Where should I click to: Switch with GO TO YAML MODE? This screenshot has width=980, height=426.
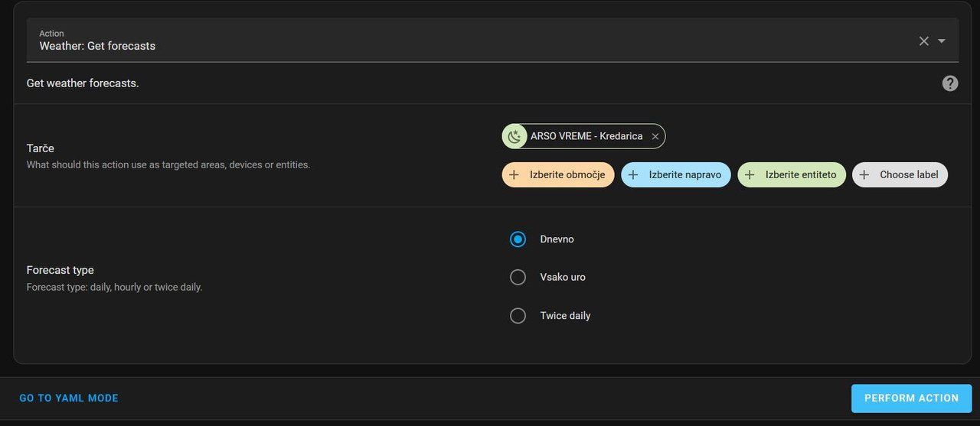(x=69, y=398)
